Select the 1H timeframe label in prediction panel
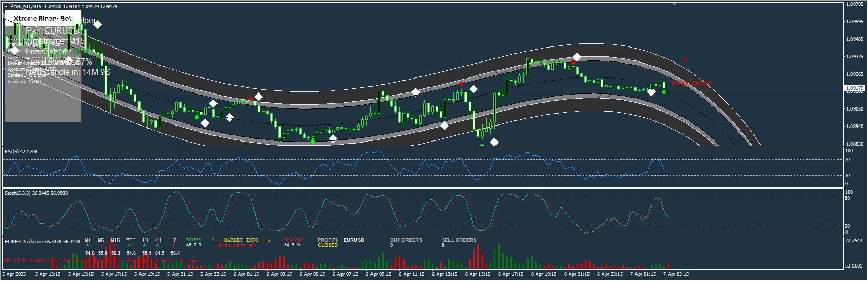This screenshot has width=868, height=281. pos(145,240)
